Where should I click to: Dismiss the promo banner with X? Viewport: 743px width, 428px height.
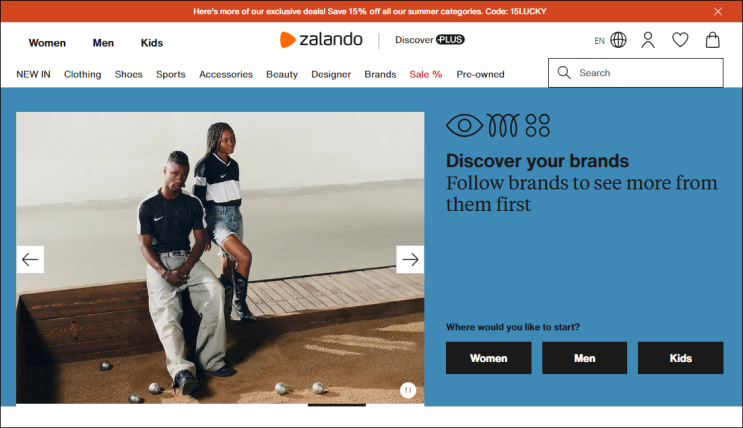pos(717,11)
